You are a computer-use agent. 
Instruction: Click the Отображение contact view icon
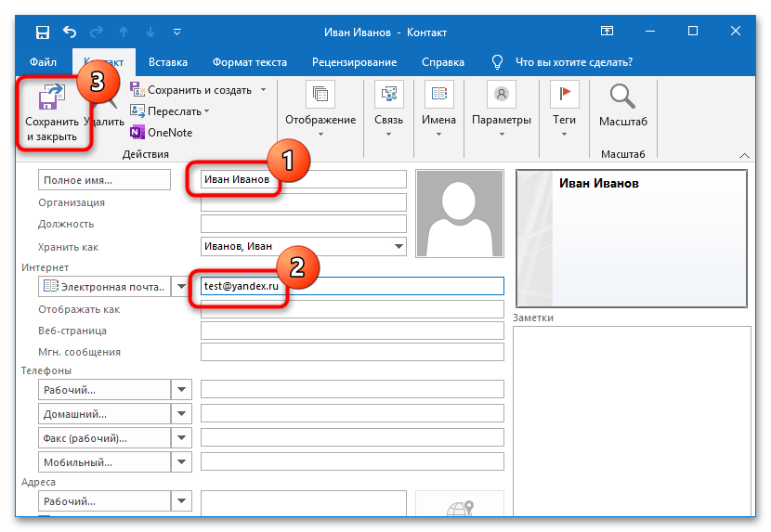(320, 94)
